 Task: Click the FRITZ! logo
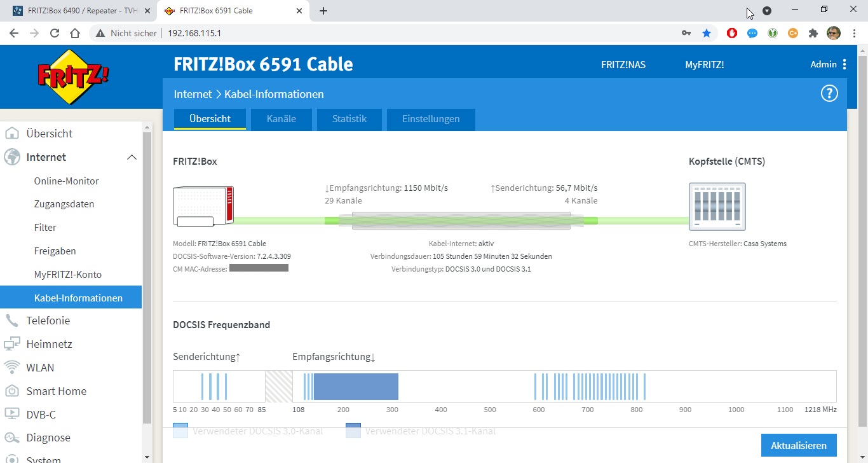[73, 76]
